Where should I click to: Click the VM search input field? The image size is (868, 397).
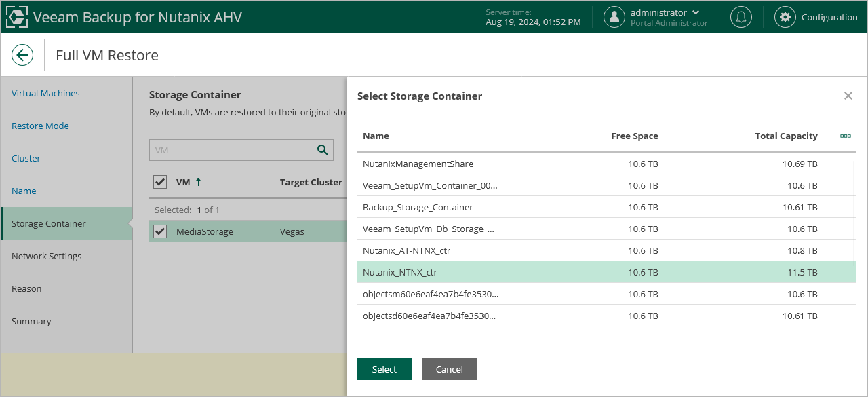231,150
